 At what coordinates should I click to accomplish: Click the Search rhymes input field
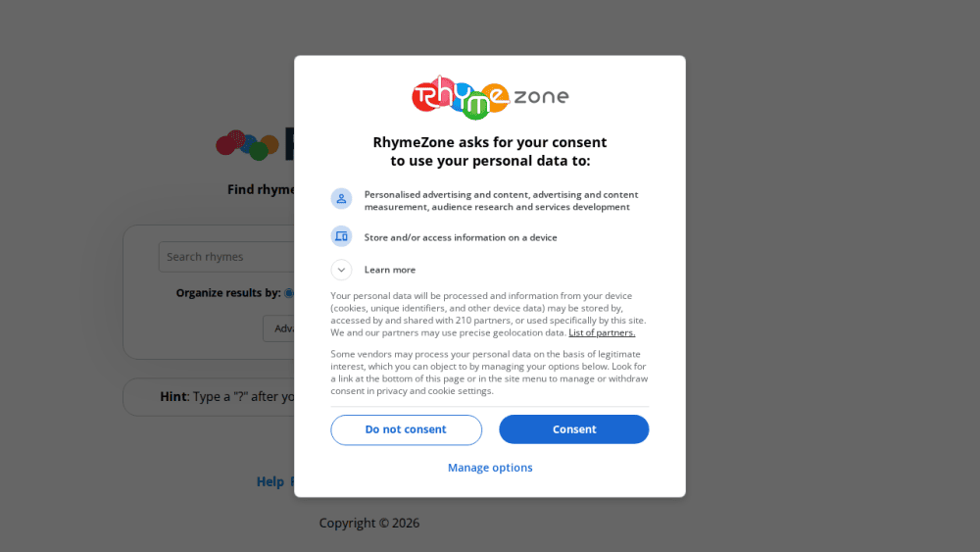(226, 257)
